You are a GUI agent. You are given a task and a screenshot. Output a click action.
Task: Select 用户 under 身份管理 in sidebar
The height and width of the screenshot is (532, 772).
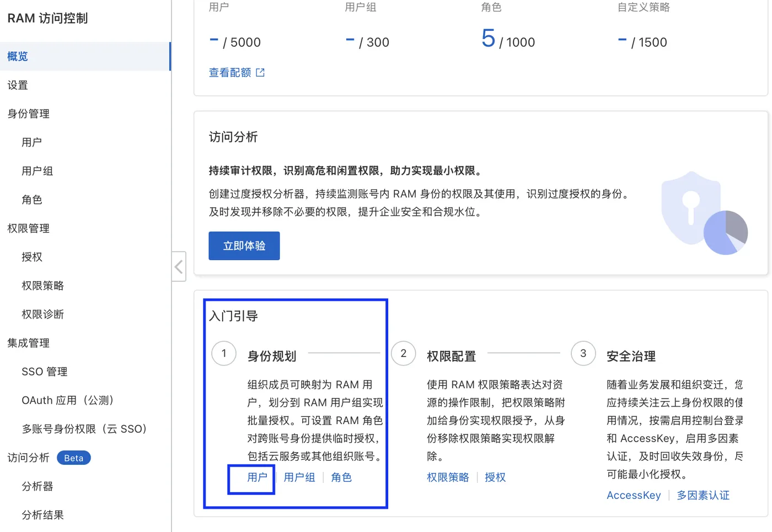point(31,142)
